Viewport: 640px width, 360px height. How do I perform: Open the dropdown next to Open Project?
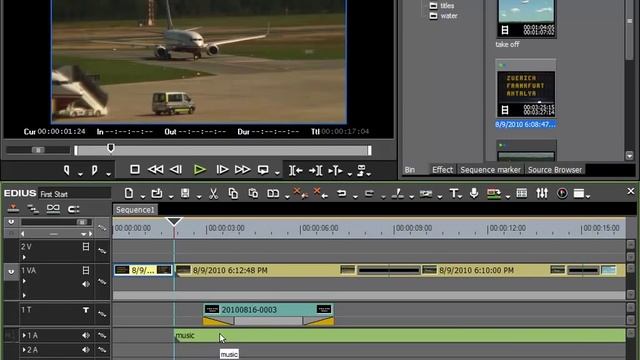click(171, 197)
